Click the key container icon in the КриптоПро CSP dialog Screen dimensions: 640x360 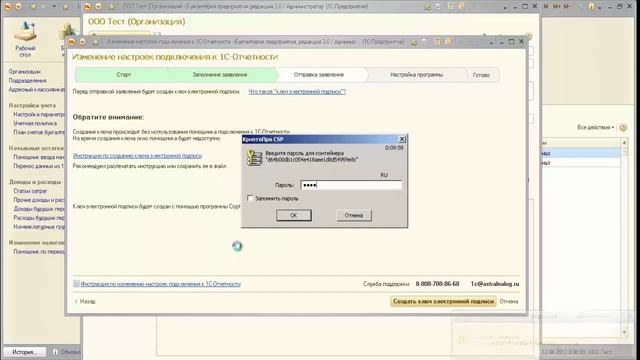(x=254, y=158)
